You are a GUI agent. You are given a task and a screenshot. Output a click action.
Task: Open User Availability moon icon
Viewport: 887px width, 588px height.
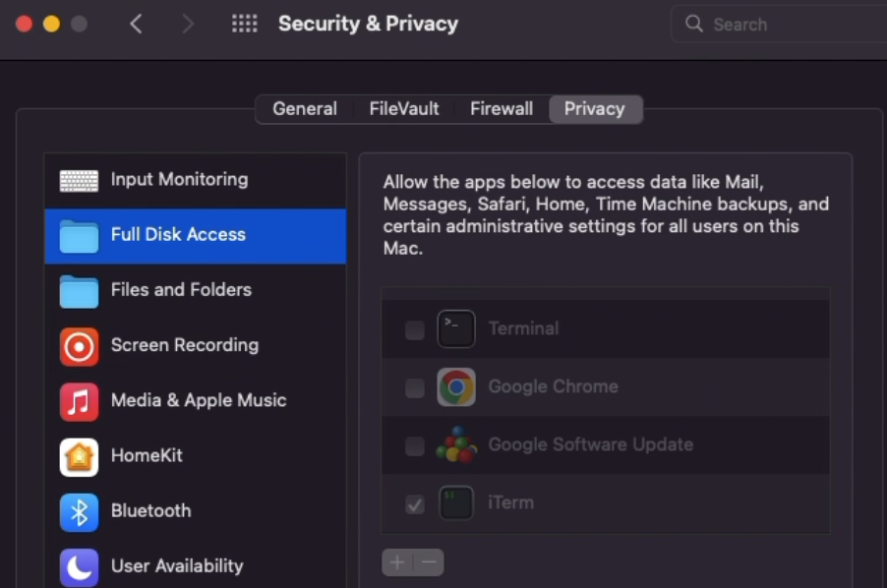(79, 567)
